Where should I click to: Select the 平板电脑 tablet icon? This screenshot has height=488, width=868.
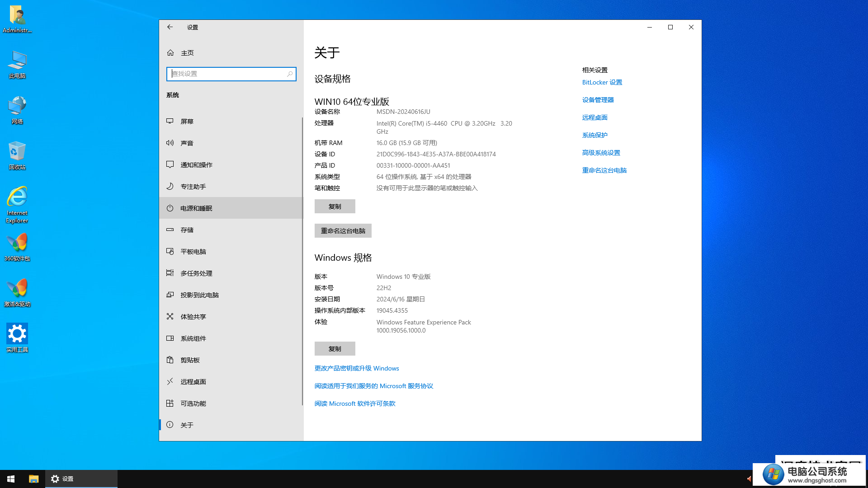click(x=170, y=251)
